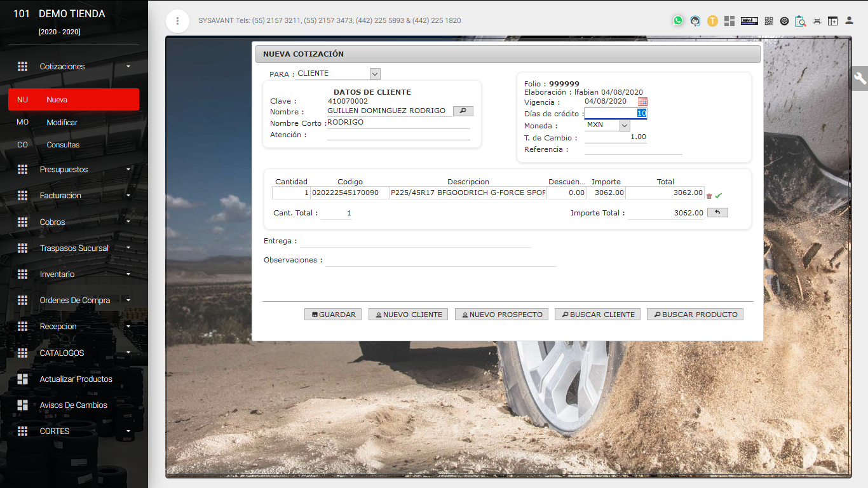Click the support agent headset icon
Screen dimensions: 868x488
click(x=695, y=21)
